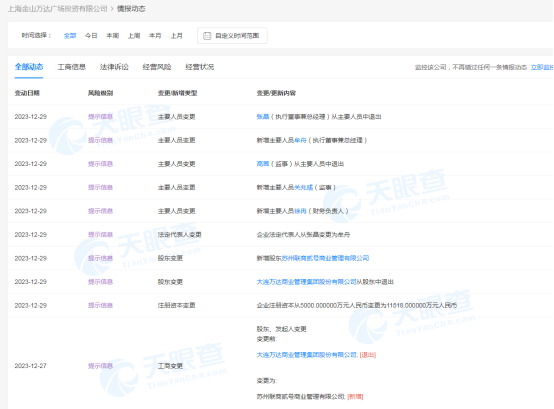The image size is (554, 409).
Task: Switch to the 全部动态 tab
Action: pyautogui.click(x=29, y=67)
